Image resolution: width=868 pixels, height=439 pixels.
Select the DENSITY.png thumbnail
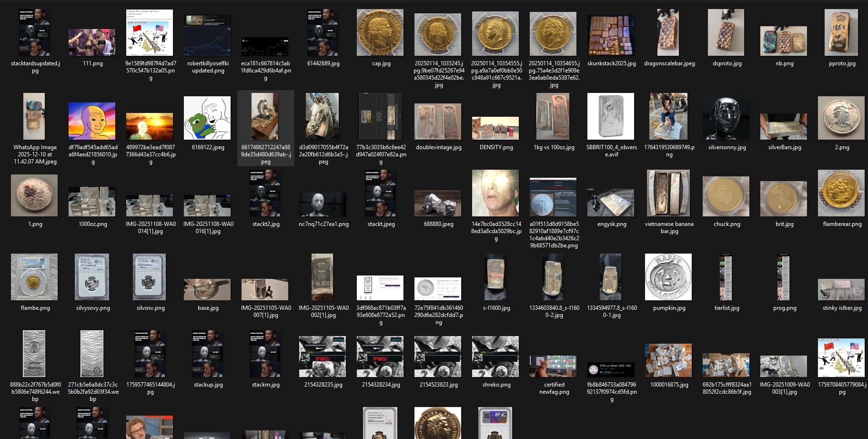coord(495,128)
